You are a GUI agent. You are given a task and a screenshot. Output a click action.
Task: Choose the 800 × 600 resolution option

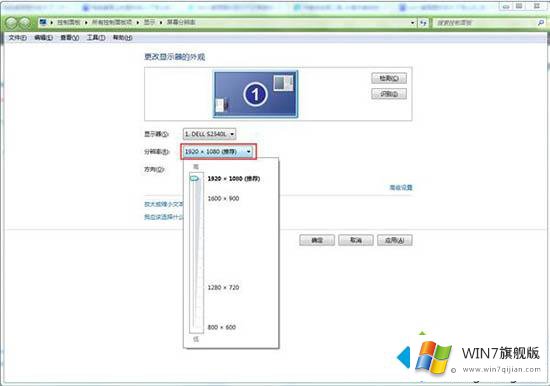click(222, 327)
